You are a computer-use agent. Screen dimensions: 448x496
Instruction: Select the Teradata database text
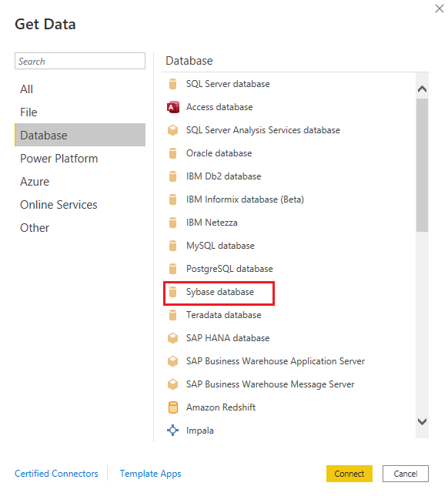pyautogui.click(x=223, y=315)
